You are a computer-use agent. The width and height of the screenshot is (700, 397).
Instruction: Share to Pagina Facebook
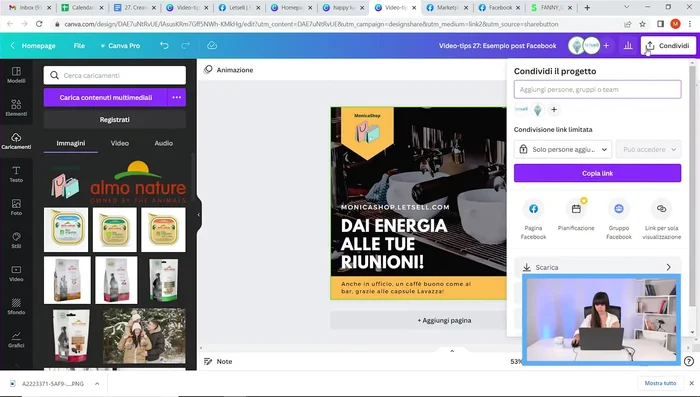pos(533,220)
